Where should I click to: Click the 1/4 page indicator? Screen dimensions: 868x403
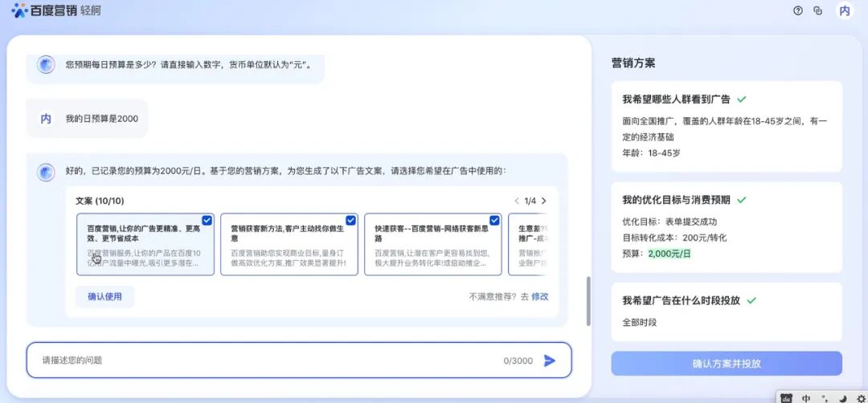pyautogui.click(x=530, y=201)
